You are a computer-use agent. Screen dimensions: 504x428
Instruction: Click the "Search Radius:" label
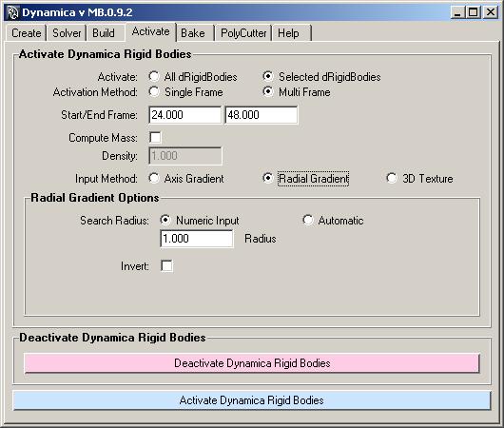click(114, 221)
